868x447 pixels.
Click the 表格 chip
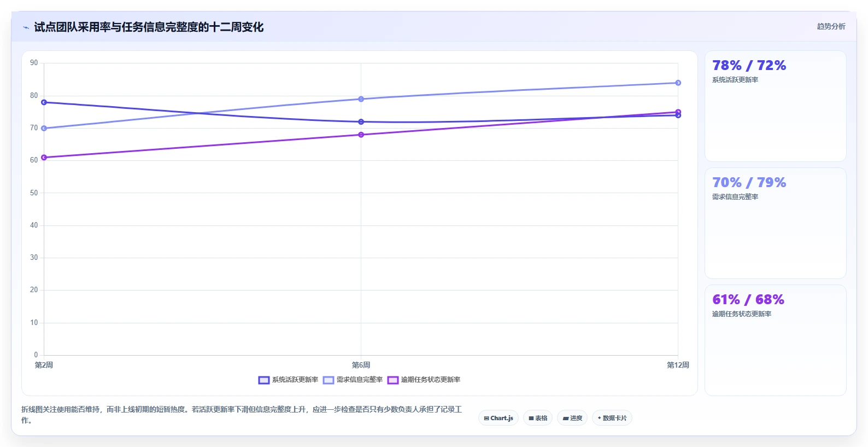tap(538, 418)
